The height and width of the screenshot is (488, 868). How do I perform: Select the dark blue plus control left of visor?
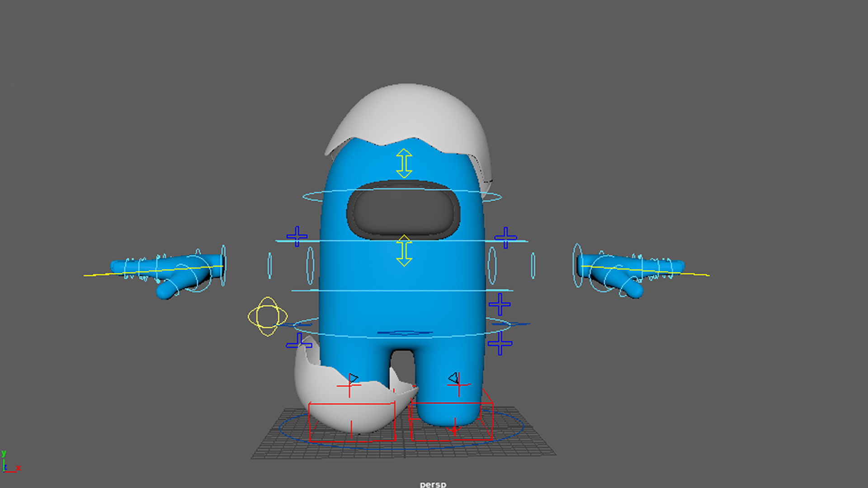(x=297, y=236)
